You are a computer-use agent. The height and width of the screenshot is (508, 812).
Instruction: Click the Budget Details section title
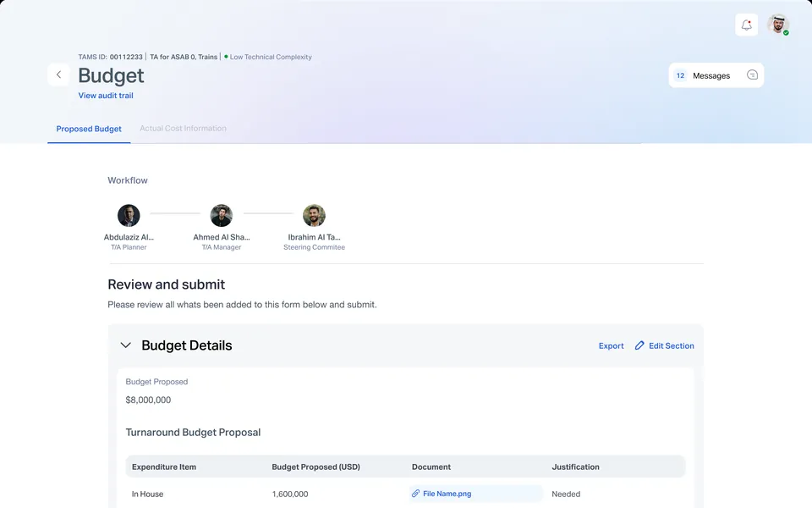click(x=186, y=345)
